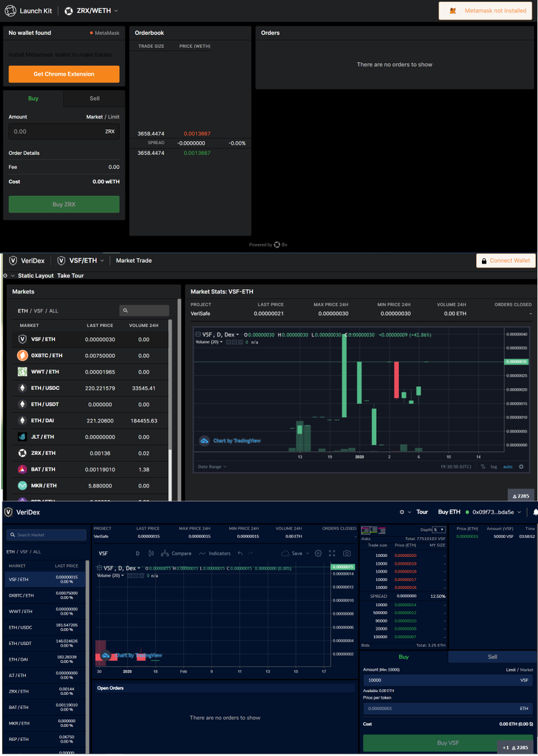Screen dimensions: 538x756
Task: Click the gear icon beside Static Layout
Action: tap(5, 276)
